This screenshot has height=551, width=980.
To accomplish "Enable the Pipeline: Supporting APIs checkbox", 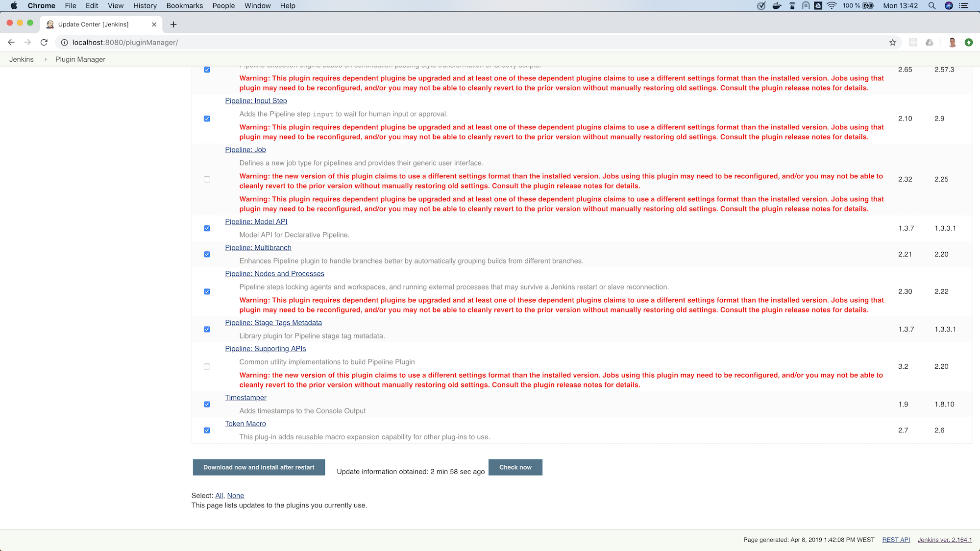I will [x=207, y=366].
